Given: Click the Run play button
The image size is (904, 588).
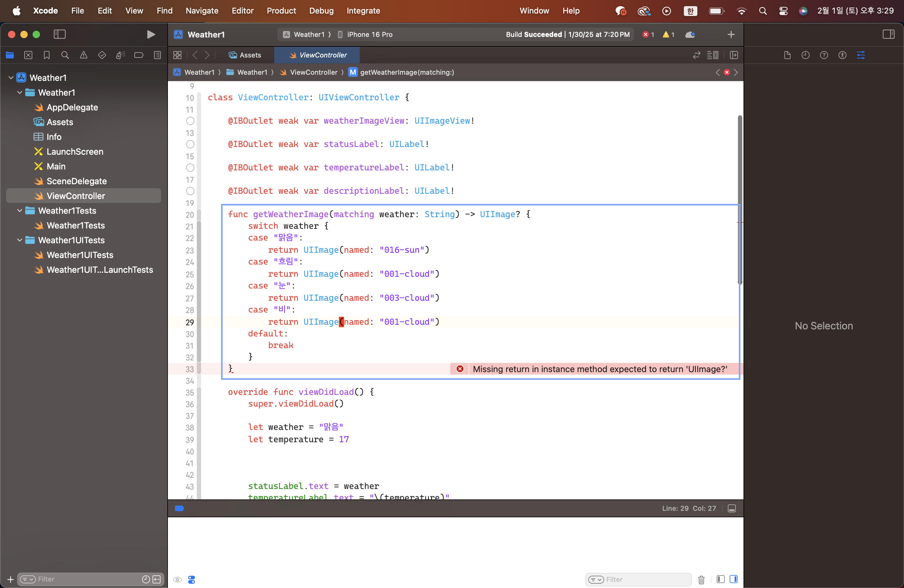Looking at the screenshot, I should [x=151, y=34].
